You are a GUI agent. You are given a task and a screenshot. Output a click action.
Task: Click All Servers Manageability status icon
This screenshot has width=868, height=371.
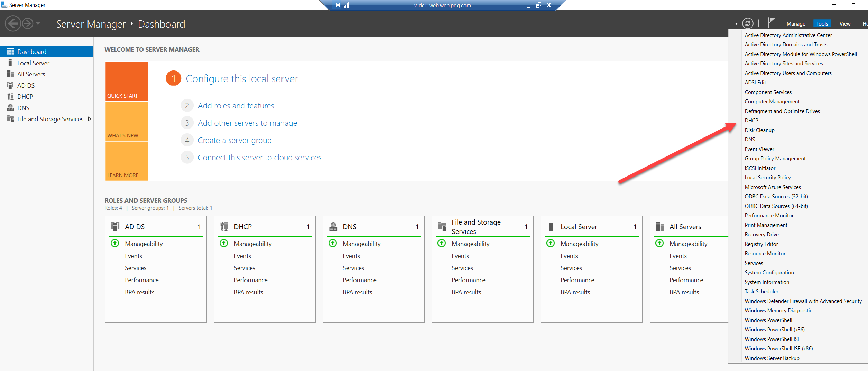pos(659,243)
